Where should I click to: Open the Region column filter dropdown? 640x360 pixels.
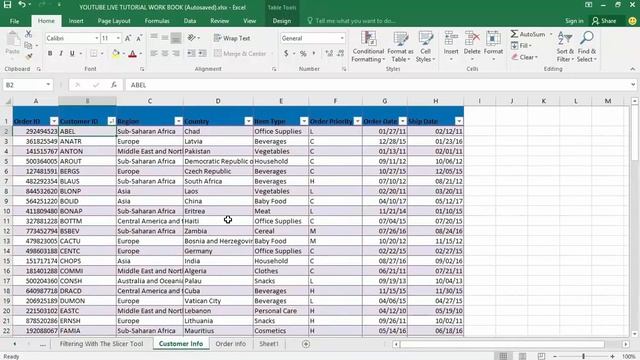[178, 121]
